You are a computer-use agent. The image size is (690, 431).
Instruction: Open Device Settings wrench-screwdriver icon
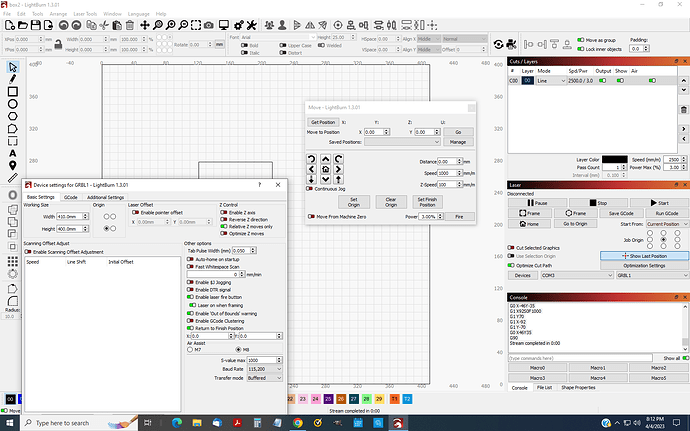point(252,26)
